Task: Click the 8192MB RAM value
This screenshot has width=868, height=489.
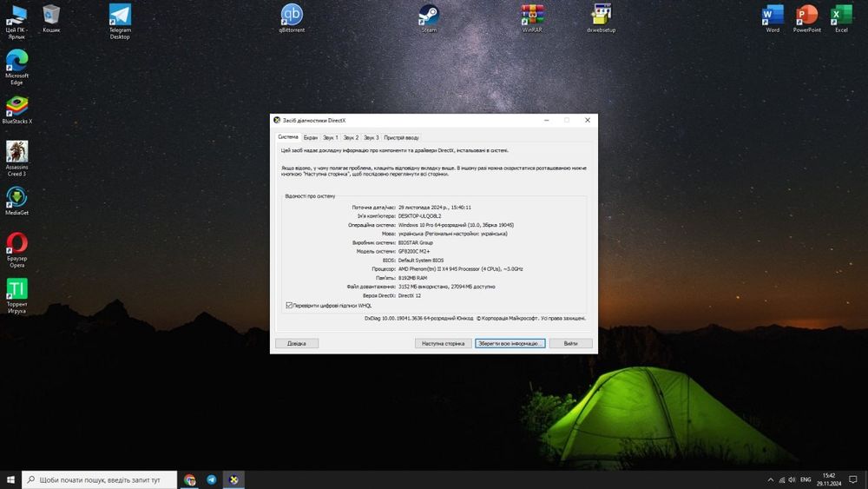Action: point(412,278)
